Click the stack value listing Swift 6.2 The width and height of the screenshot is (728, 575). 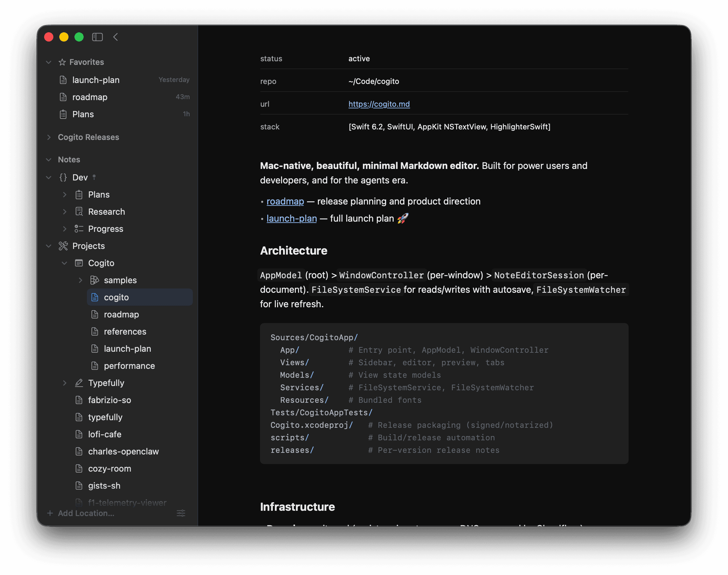pyautogui.click(x=450, y=126)
